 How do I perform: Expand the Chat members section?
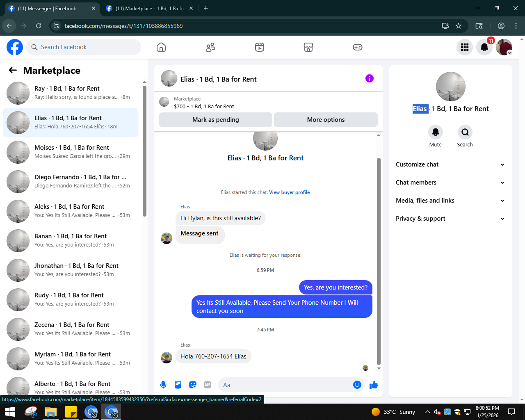tap(450, 183)
